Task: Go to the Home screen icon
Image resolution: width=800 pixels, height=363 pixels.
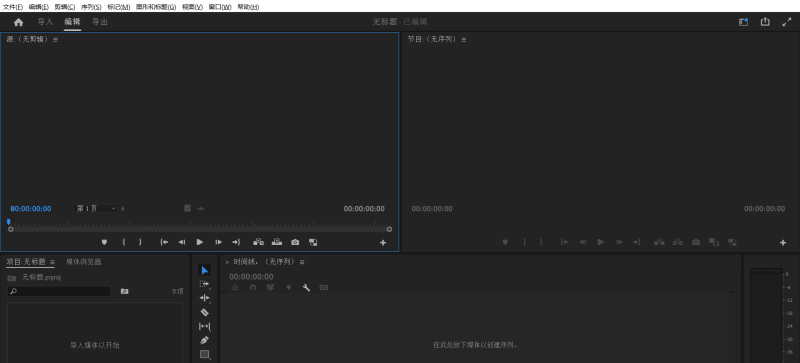Action: (x=18, y=22)
